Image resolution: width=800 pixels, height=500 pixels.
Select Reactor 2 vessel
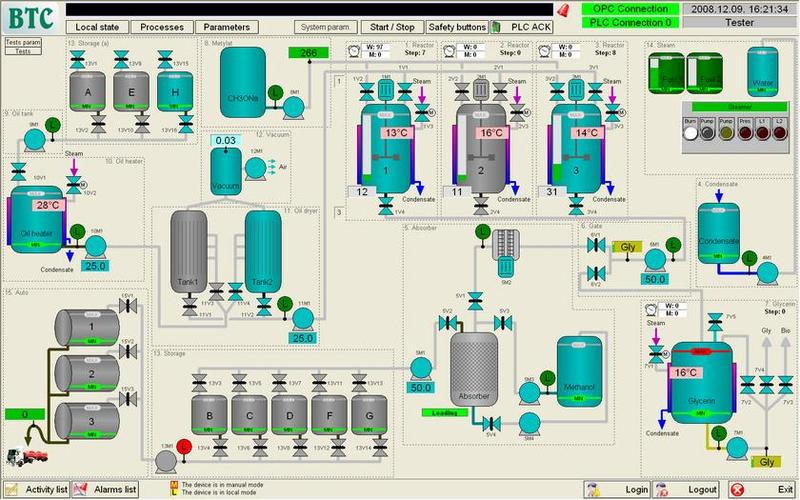tap(482, 150)
